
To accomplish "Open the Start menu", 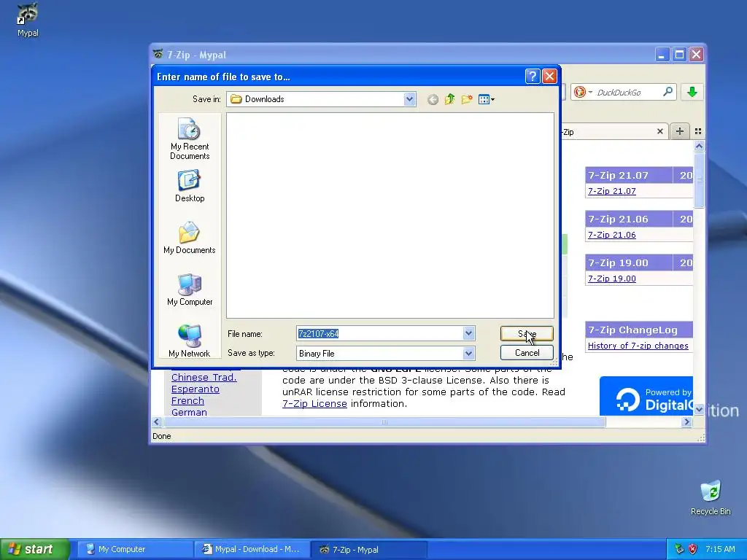I will (35, 549).
